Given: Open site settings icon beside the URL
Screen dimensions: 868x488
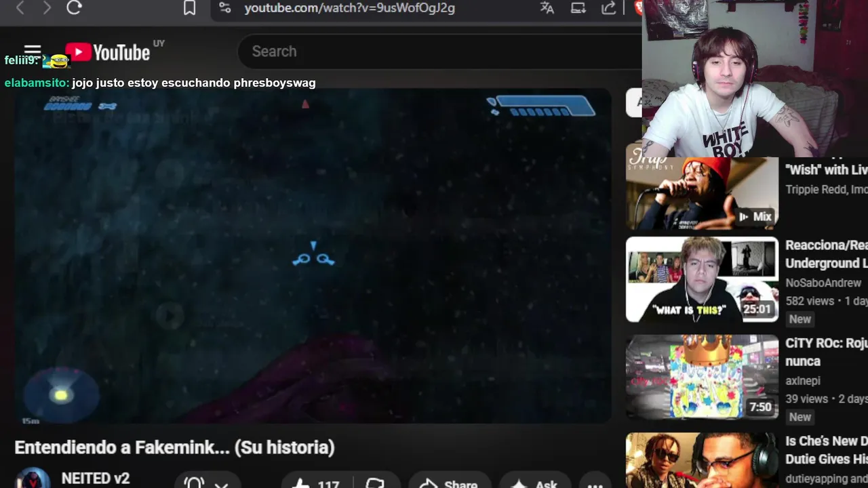Looking at the screenshot, I should tap(224, 8).
